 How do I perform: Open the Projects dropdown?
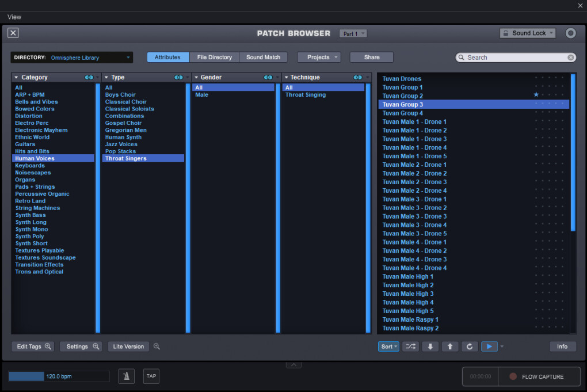point(319,58)
